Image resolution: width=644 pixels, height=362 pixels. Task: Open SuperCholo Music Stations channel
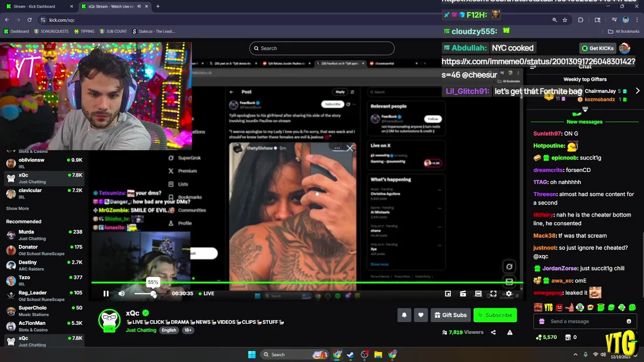[x=44, y=311]
